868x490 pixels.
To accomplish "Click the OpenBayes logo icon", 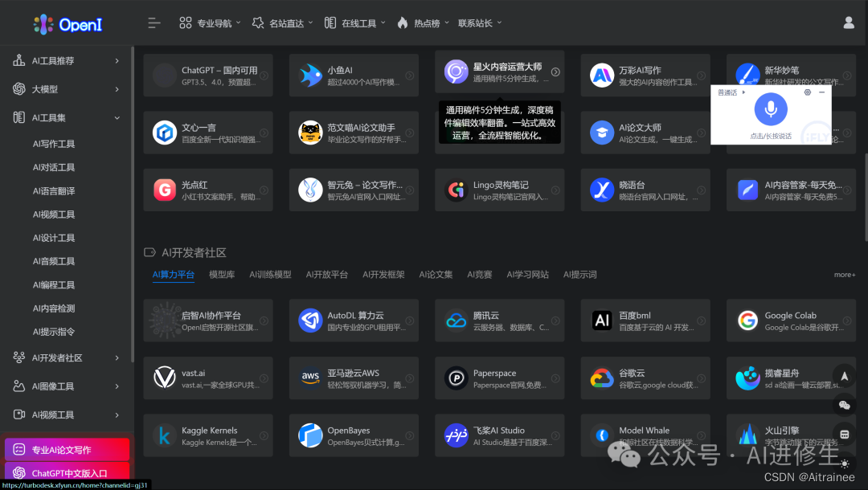I will 310,436.
